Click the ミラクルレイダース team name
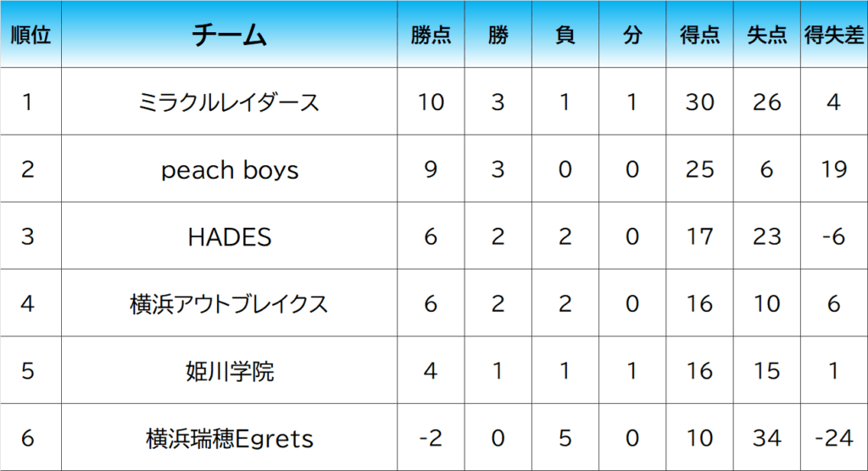Screen dimensions: 868x471 [x=230, y=103]
